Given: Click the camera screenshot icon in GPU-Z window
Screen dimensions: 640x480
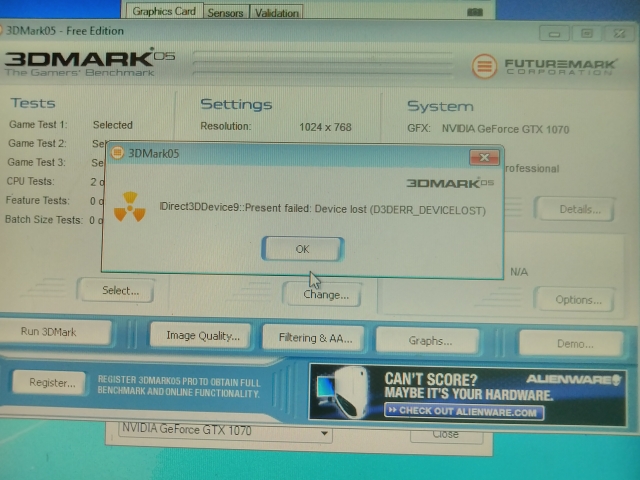Looking at the screenshot, I should [x=475, y=12].
